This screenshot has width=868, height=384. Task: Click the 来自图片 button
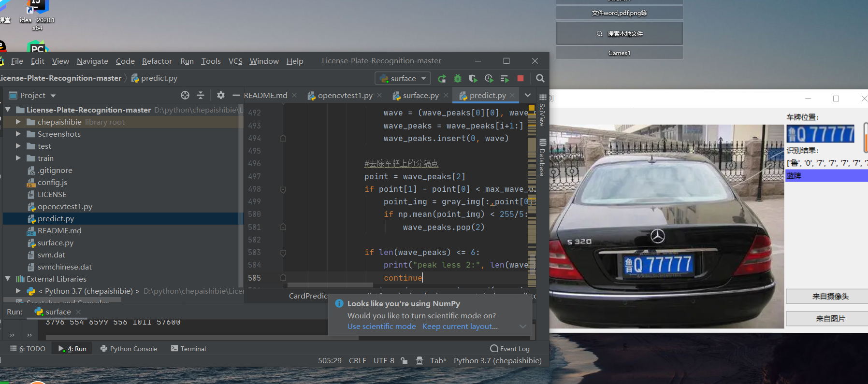pos(830,319)
